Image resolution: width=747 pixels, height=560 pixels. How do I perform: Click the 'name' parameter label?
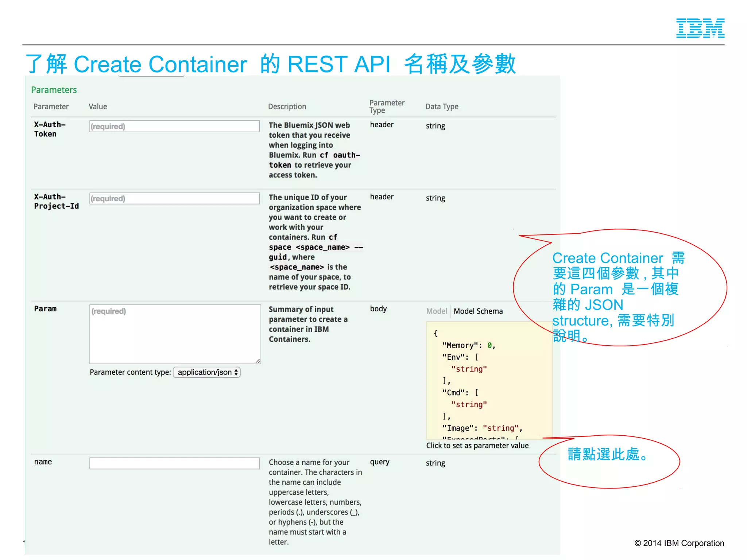point(43,462)
